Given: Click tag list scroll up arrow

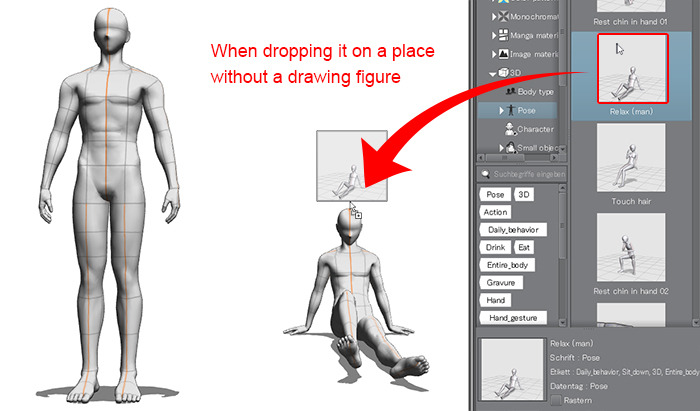Looking at the screenshot, I should coord(562,188).
